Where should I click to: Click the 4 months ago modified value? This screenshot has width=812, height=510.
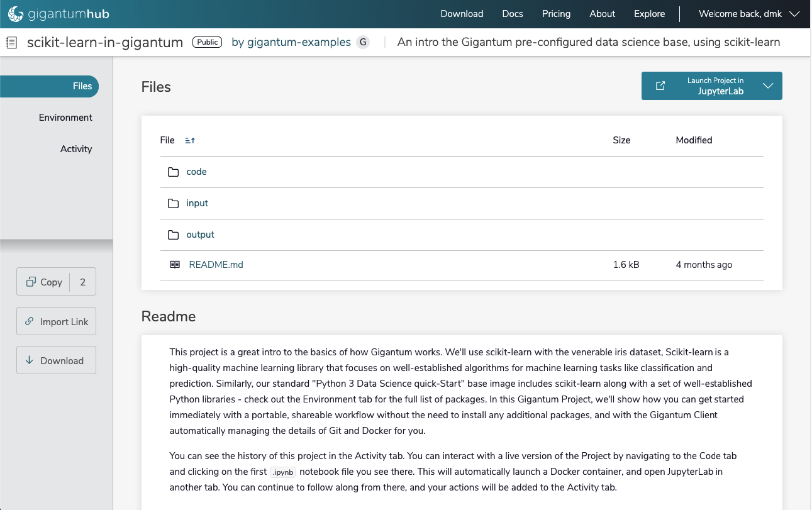click(704, 265)
